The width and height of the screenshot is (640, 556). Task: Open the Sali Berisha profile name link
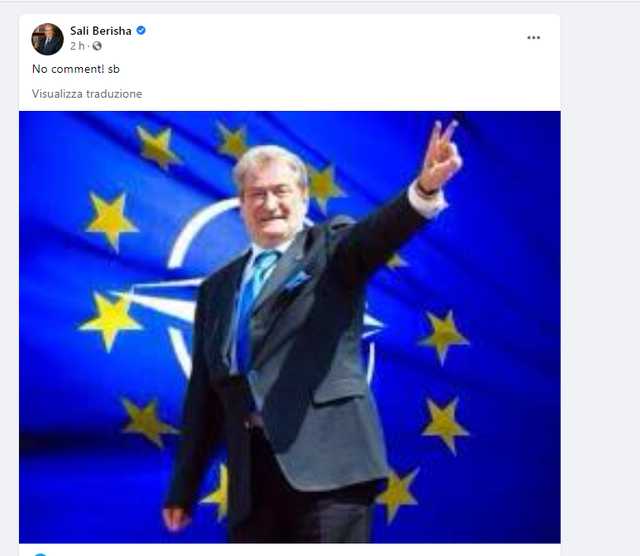pyautogui.click(x=100, y=31)
